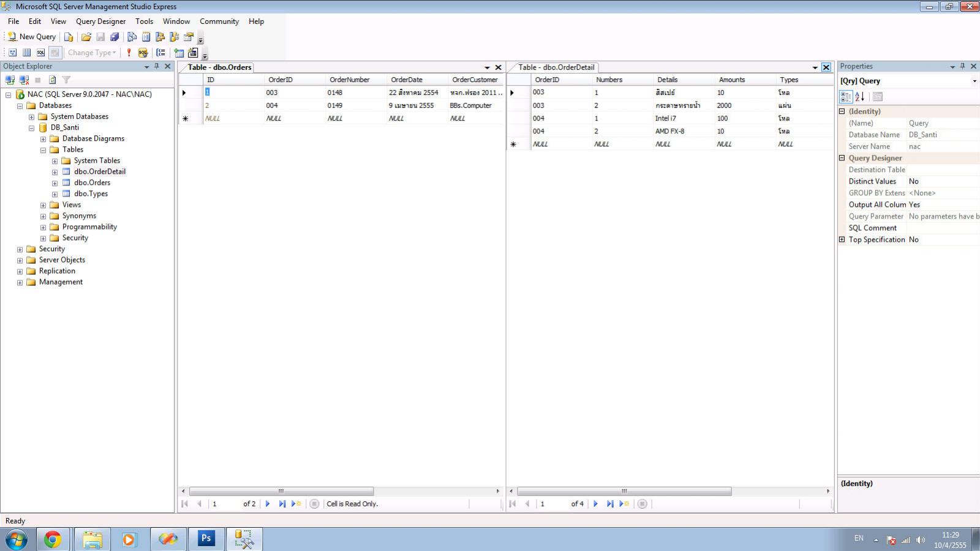Collapse the Tables folder node
This screenshot has width=980, height=551.
[43, 150]
